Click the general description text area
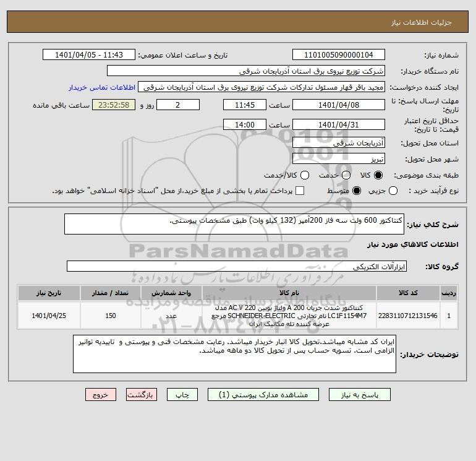The height and width of the screenshot is (461, 476). (234, 224)
